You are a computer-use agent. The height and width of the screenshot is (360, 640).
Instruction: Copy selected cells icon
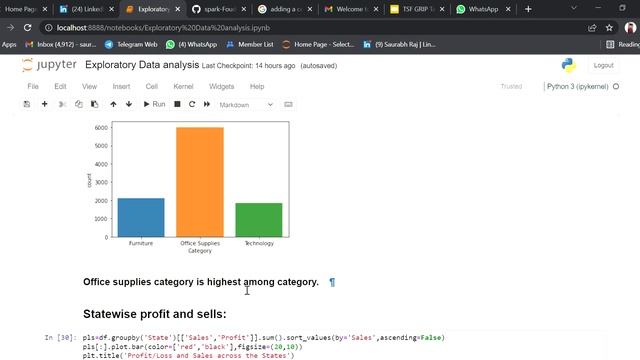(x=78, y=104)
